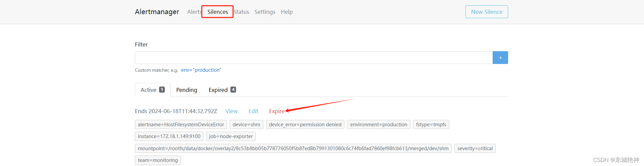Image resolution: width=644 pixels, height=166 pixels.
Task: Click the Expired count badge 4
Action: (x=233, y=90)
